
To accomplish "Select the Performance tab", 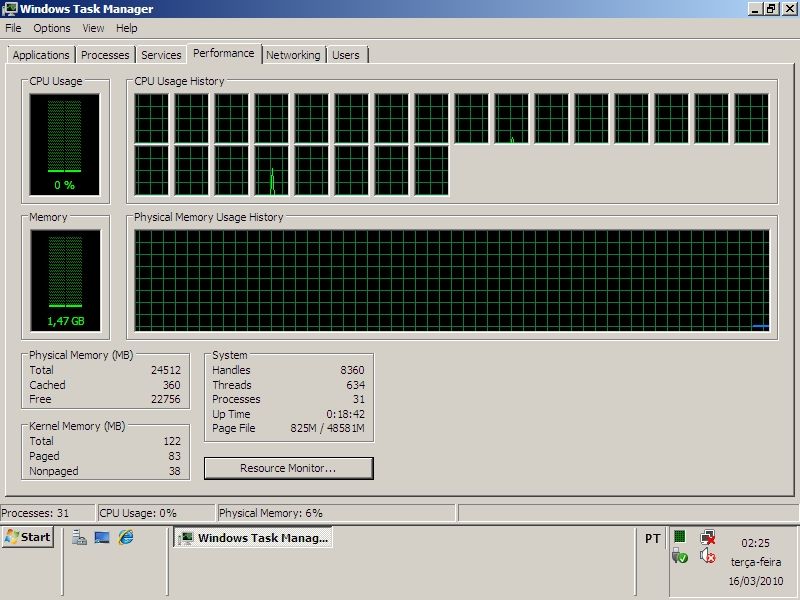I will [223, 53].
